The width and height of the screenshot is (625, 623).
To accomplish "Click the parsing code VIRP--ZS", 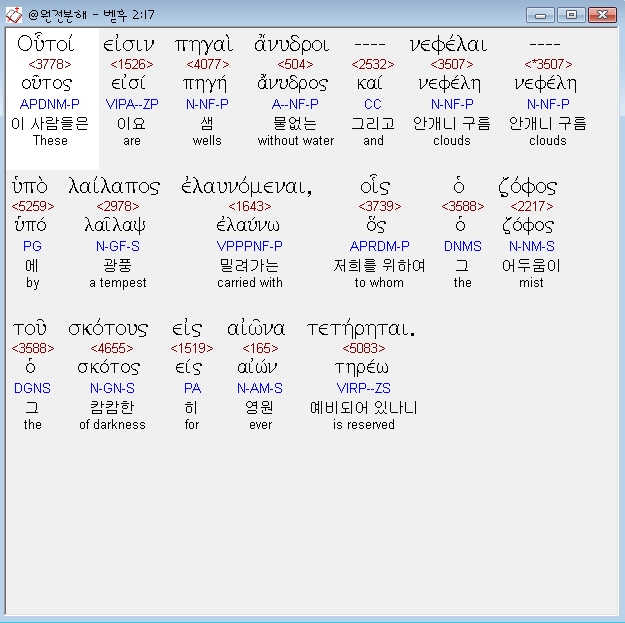I will pyautogui.click(x=364, y=388).
